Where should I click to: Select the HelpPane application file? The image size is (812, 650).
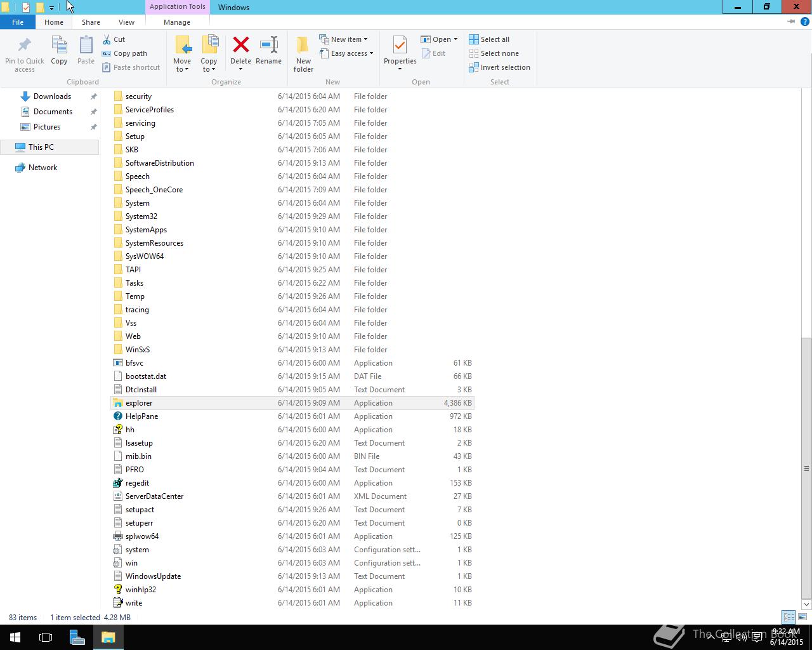(x=292, y=416)
